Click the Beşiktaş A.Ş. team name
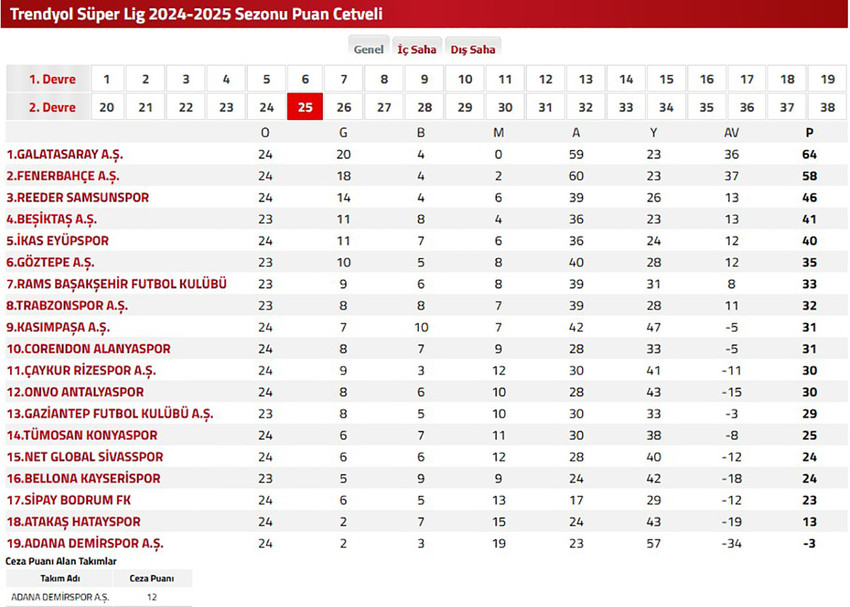850x607 pixels. [x=52, y=219]
